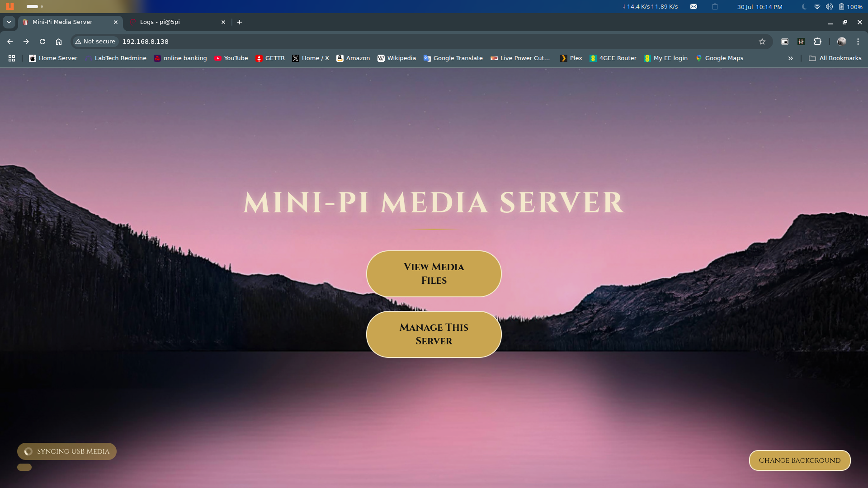This screenshot has width=868, height=488.
Task: Open the Home Server bookmark
Action: (x=52, y=58)
